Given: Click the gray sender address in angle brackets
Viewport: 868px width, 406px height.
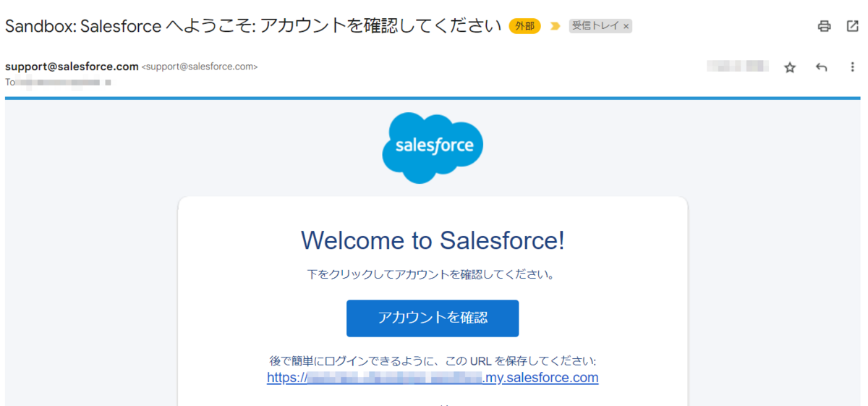Looking at the screenshot, I should [200, 67].
